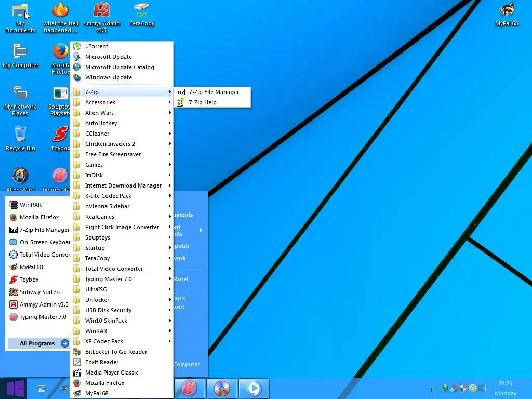The image size is (532, 399).
Task: Click the All Programs button
Action: point(38,343)
